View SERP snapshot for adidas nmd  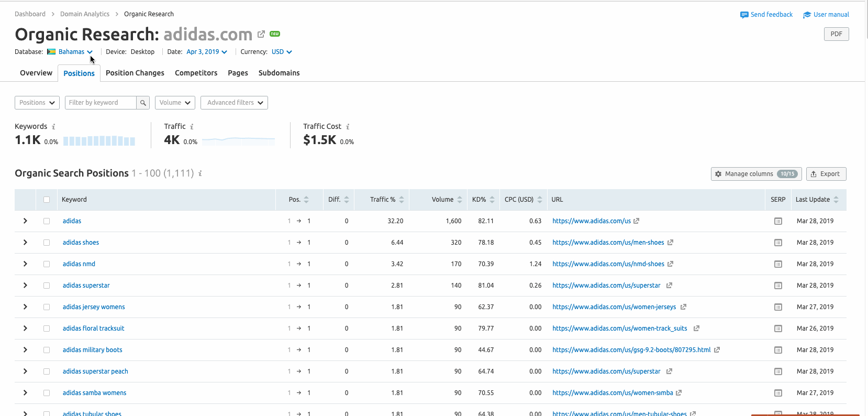click(x=778, y=264)
